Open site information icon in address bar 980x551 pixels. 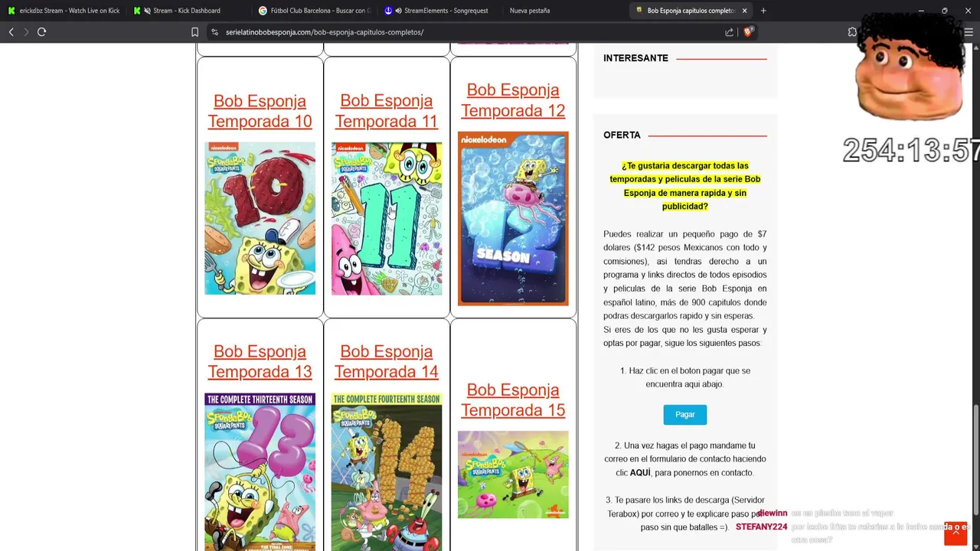[x=214, y=32]
